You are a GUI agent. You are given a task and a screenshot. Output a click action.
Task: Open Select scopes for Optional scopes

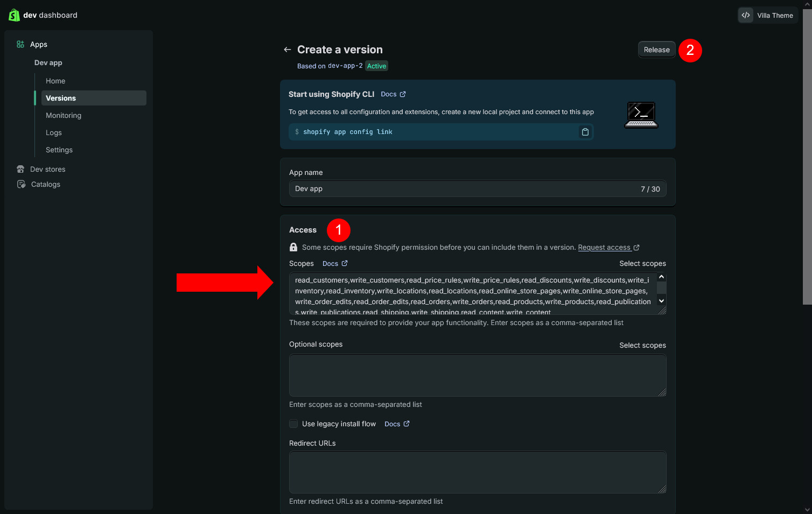click(x=642, y=345)
